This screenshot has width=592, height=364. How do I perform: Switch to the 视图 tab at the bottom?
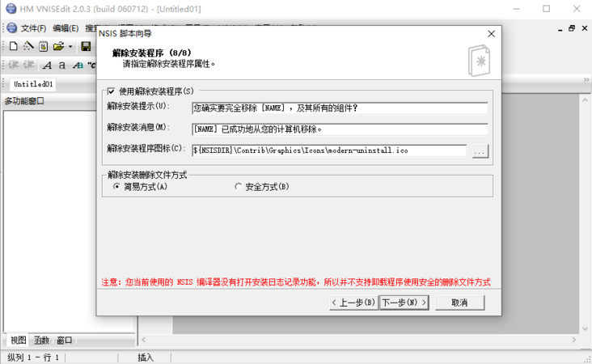pos(18,341)
